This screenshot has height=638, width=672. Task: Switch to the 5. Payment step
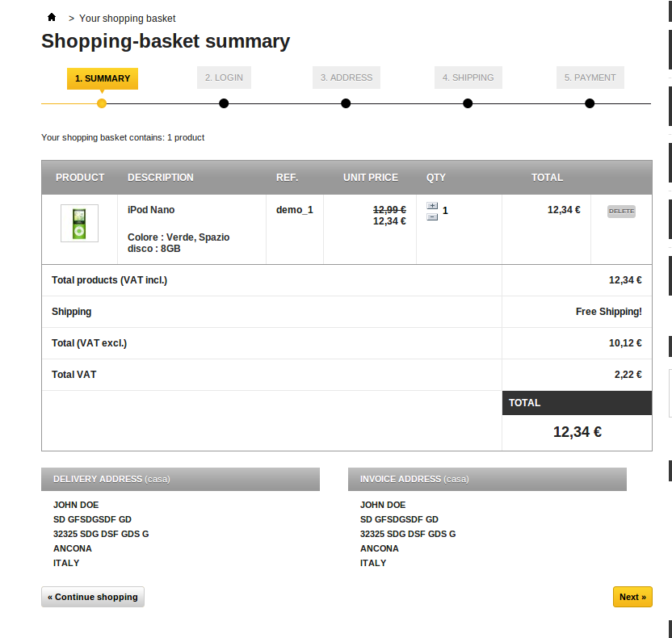[x=590, y=78]
